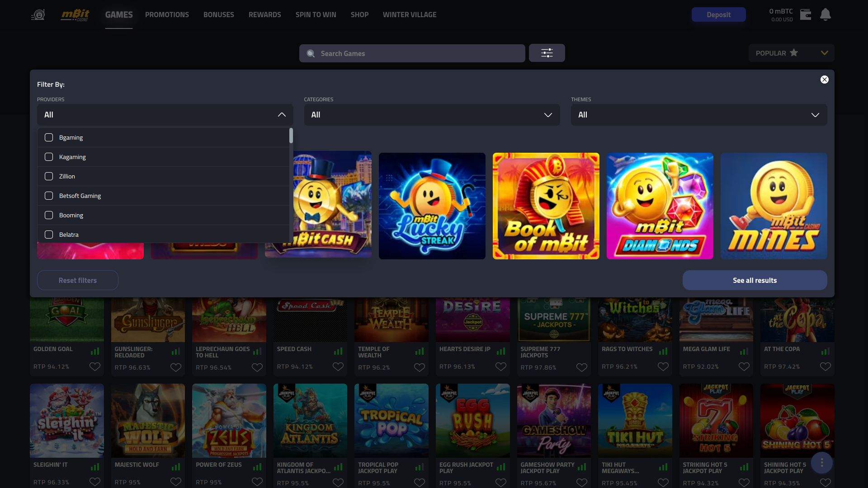868x488 pixels.
Task: Click the popularity bars icon on Speed Cash
Action: 338,351
